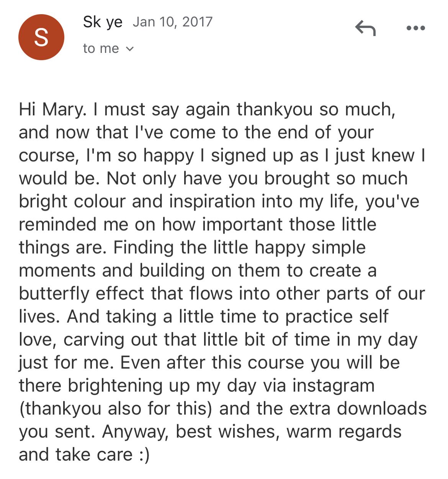Click the phrase "best wishes"
Screen dimensions: 448x479
pos(226,431)
